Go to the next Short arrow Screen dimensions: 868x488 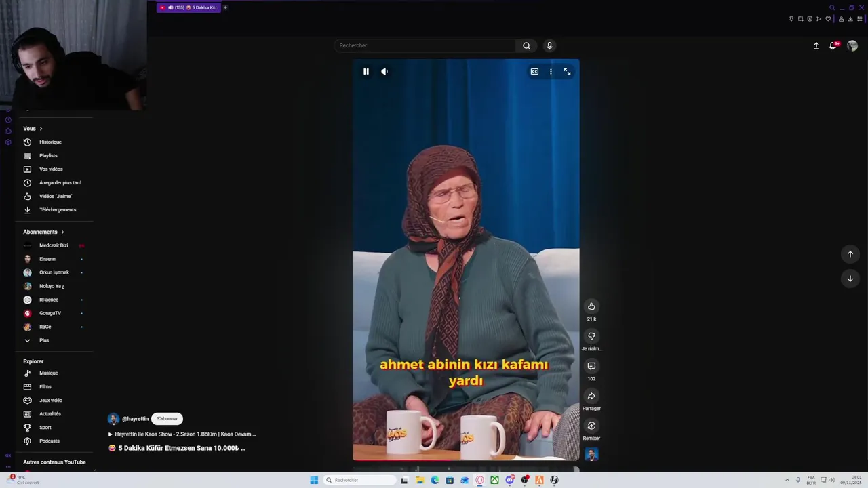pos(850,279)
